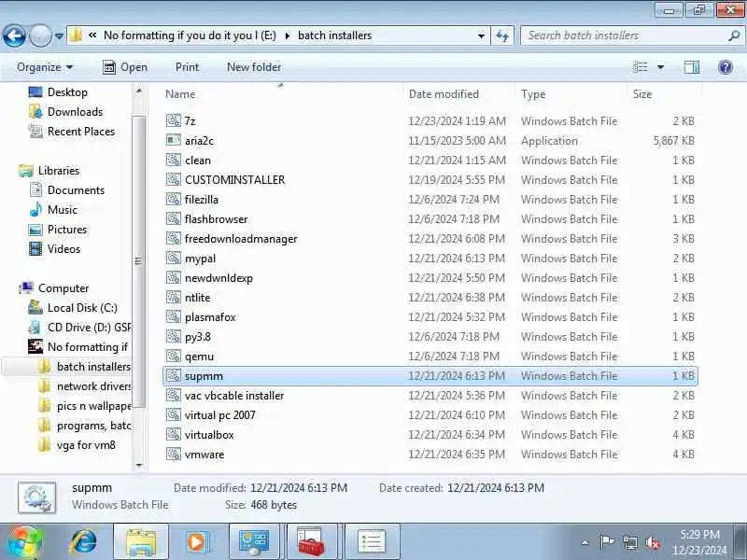Image resolution: width=747 pixels, height=560 pixels.
Task: Click the New folder button
Action: 254,67
